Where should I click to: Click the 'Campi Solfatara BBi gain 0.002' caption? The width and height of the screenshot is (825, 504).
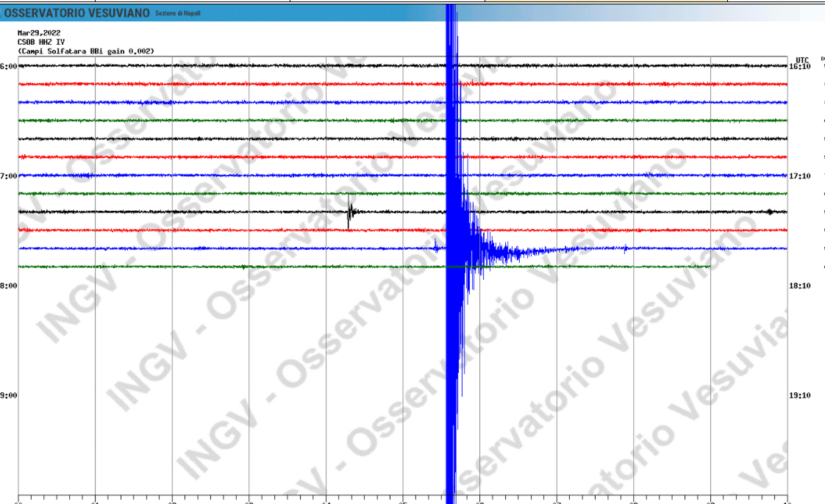click(86, 51)
